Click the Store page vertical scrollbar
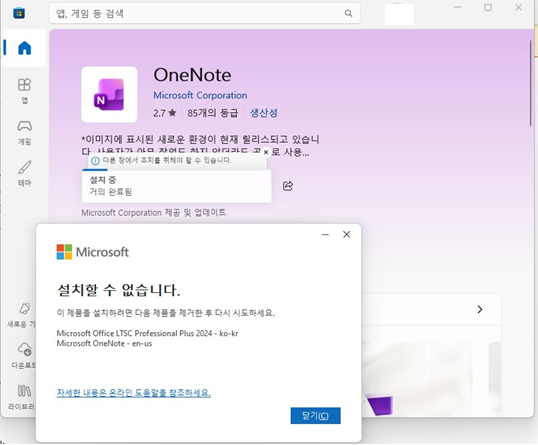This screenshot has width=538, height=445. (531, 82)
